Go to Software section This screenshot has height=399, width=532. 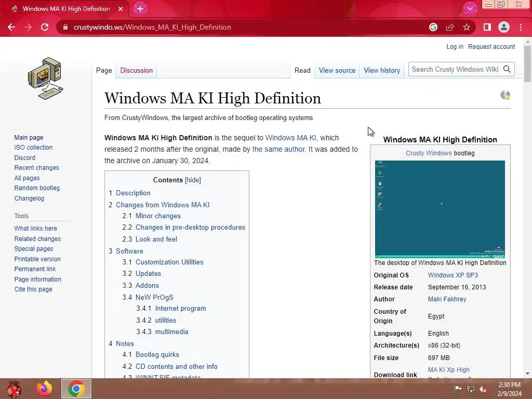pos(129,251)
